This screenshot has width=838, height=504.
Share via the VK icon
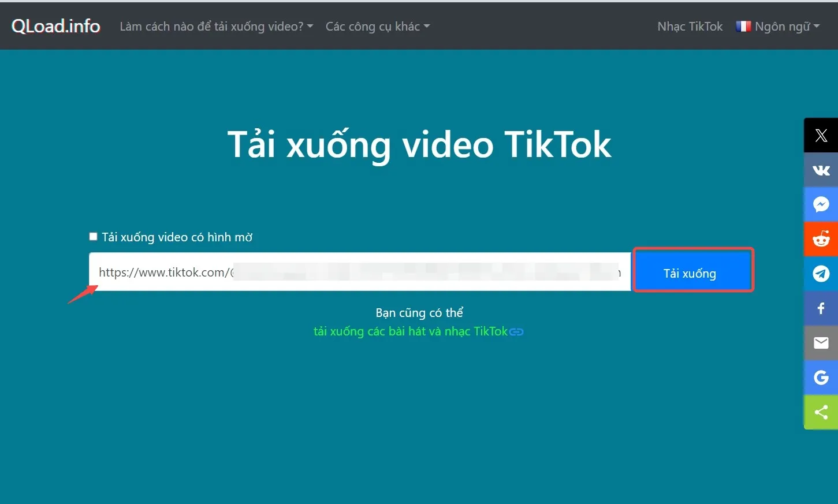click(821, 170)
